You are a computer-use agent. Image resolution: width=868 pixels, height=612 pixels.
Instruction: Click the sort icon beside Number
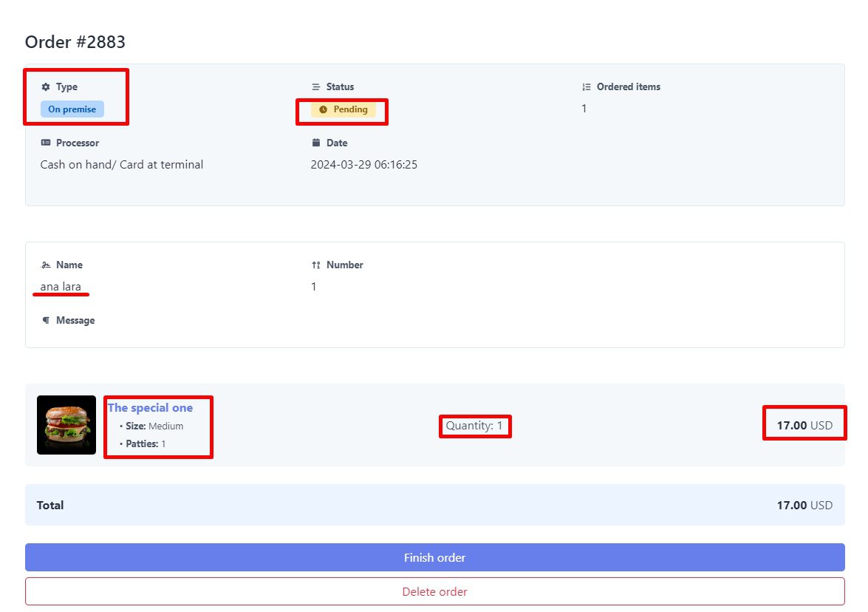(316, 265)
